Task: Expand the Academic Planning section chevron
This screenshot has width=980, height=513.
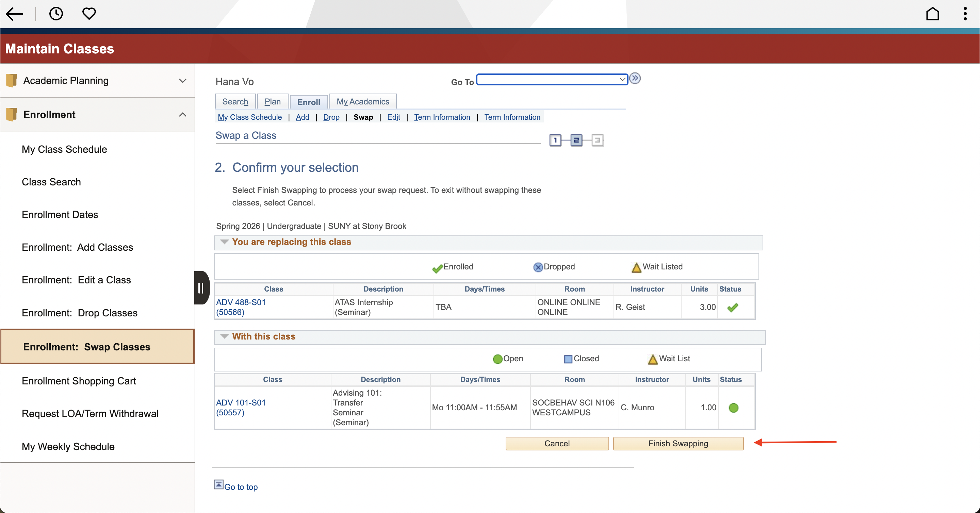Action: click(183, 81)
